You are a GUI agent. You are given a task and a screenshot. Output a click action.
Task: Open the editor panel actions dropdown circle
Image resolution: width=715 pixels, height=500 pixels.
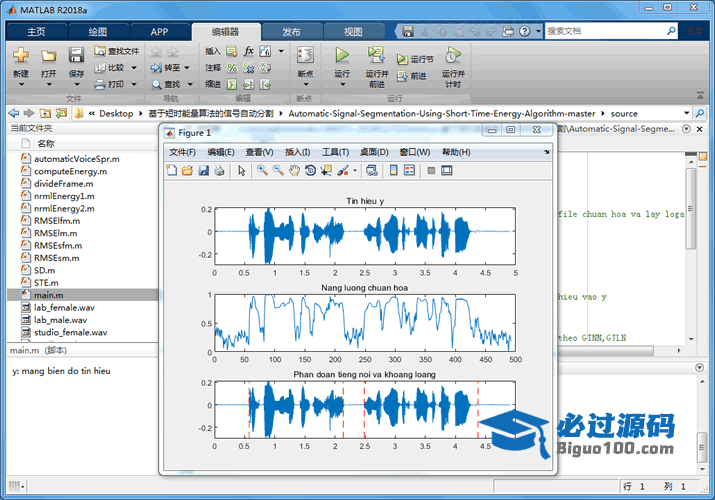[686, 129]
